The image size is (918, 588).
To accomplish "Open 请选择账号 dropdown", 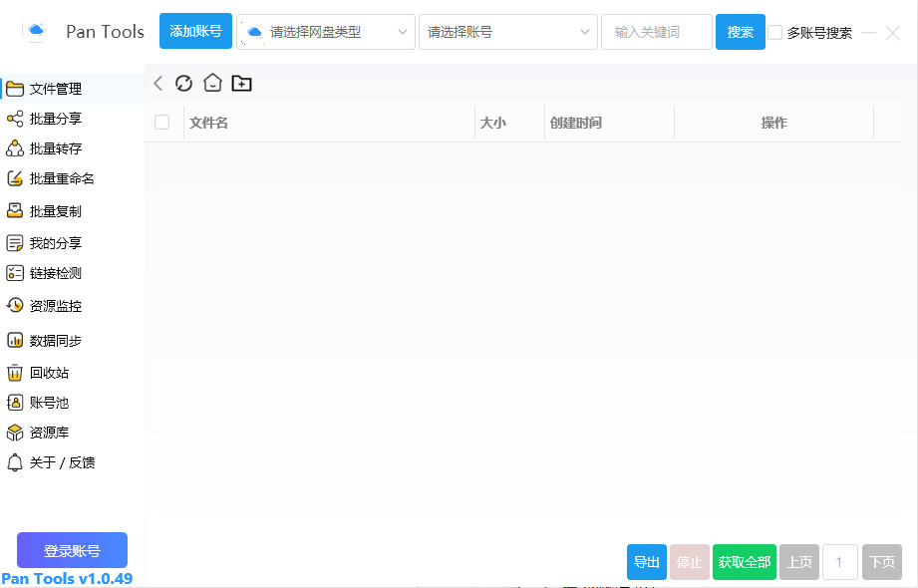I will [x=508, y=32].
